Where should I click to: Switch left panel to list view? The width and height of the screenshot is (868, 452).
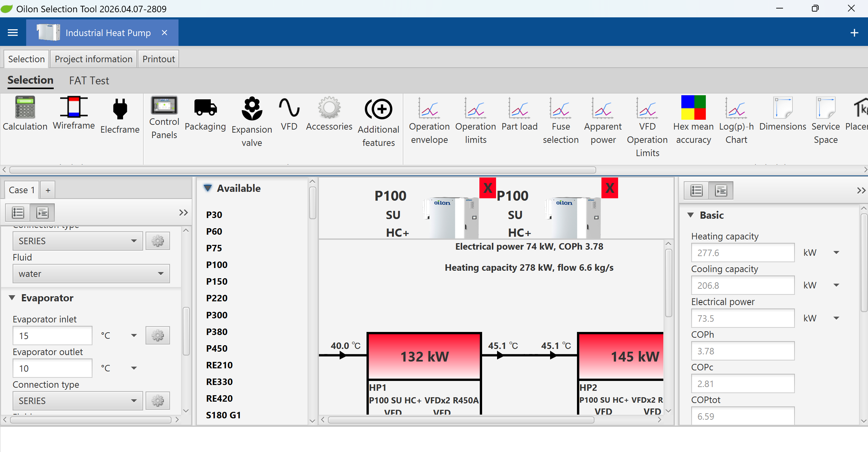point(18,213)
